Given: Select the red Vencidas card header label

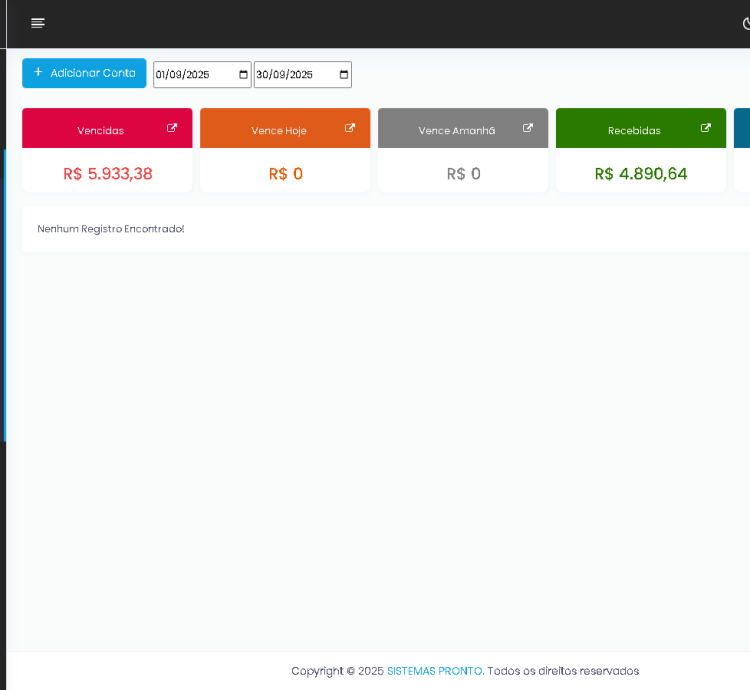Looking at the screenshot, I should [x=100, y=131].
